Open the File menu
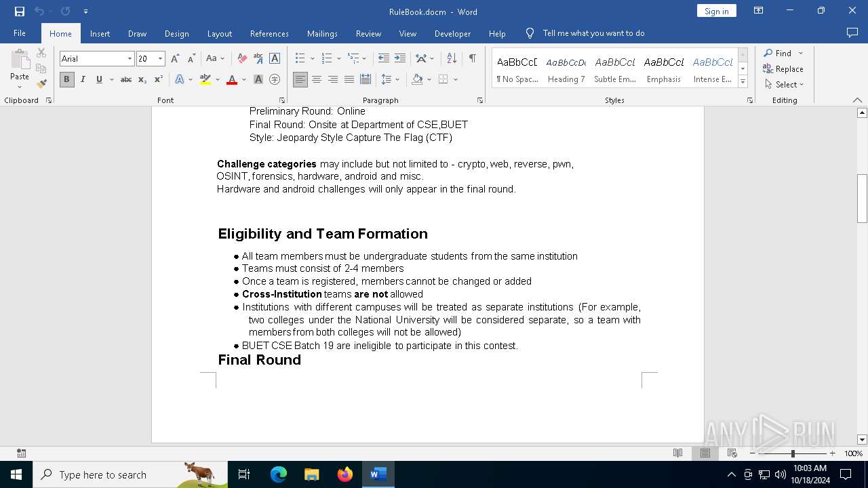The width and height of the screenshot is (868, 488). click(x=20, y=33)
